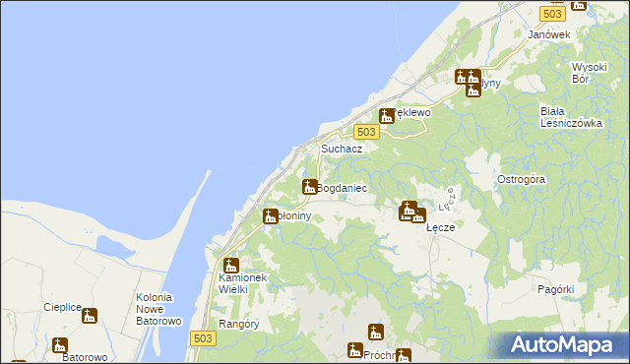Open the AutoMapa logo link

(561, 345)
